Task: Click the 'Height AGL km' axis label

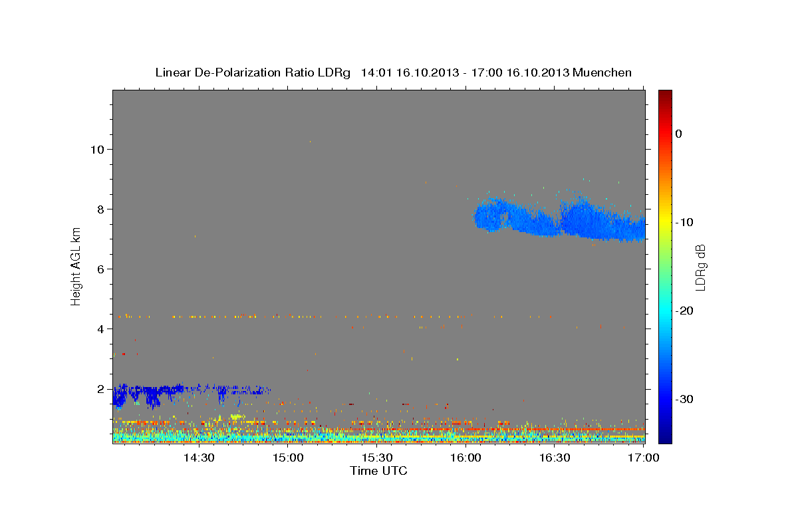Action: click(x=76, y=266)
